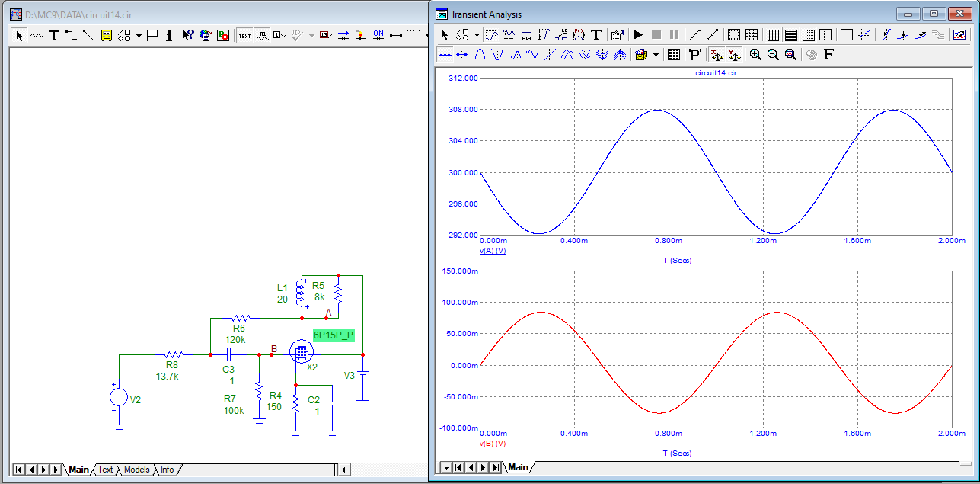980x484 pixels.
Task: Toggle the TEXT display button
Action: tap(244, 35)
